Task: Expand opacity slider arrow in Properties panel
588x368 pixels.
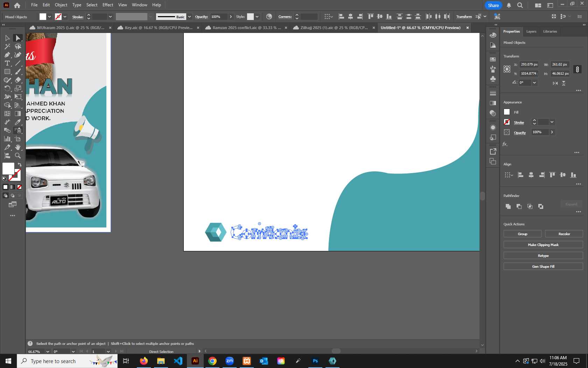Action: (x=552, y=132)
